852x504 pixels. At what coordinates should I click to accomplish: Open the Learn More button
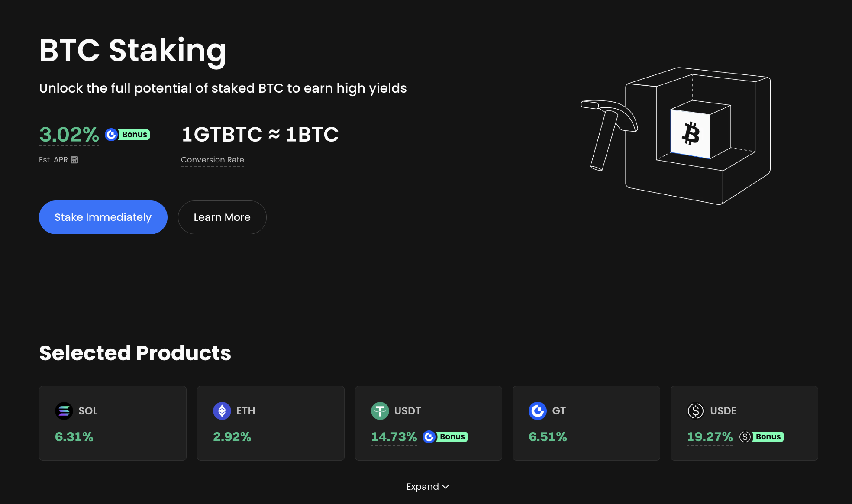[222, 217]
